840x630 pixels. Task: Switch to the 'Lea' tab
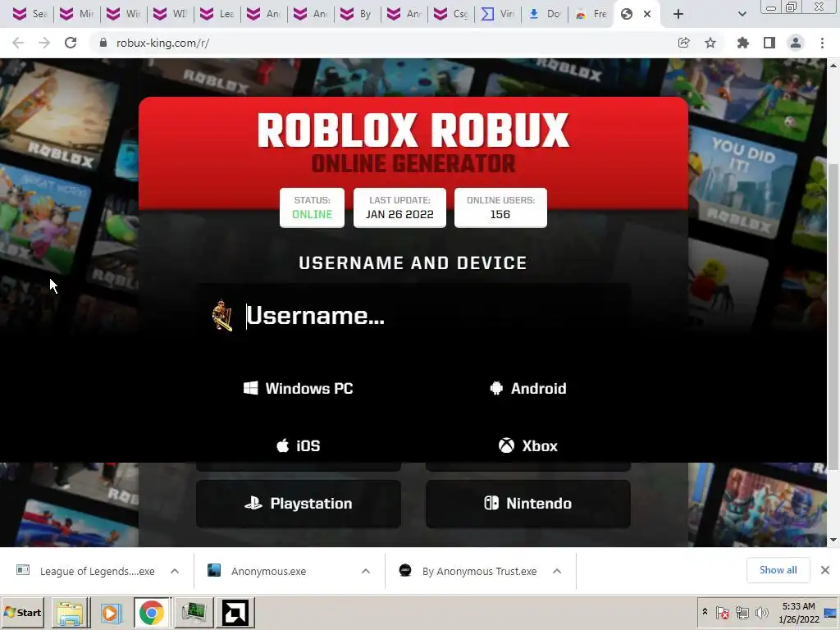(x=217, y=14)
